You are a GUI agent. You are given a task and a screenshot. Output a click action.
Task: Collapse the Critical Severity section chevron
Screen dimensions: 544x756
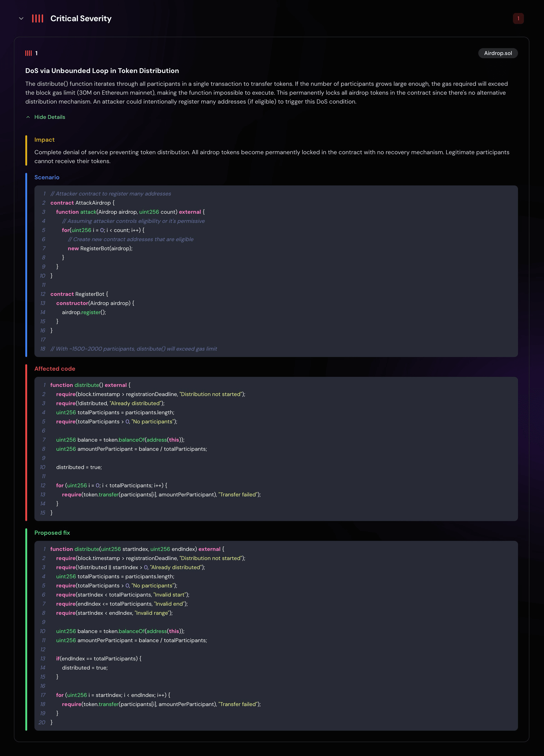coord(21,19)
